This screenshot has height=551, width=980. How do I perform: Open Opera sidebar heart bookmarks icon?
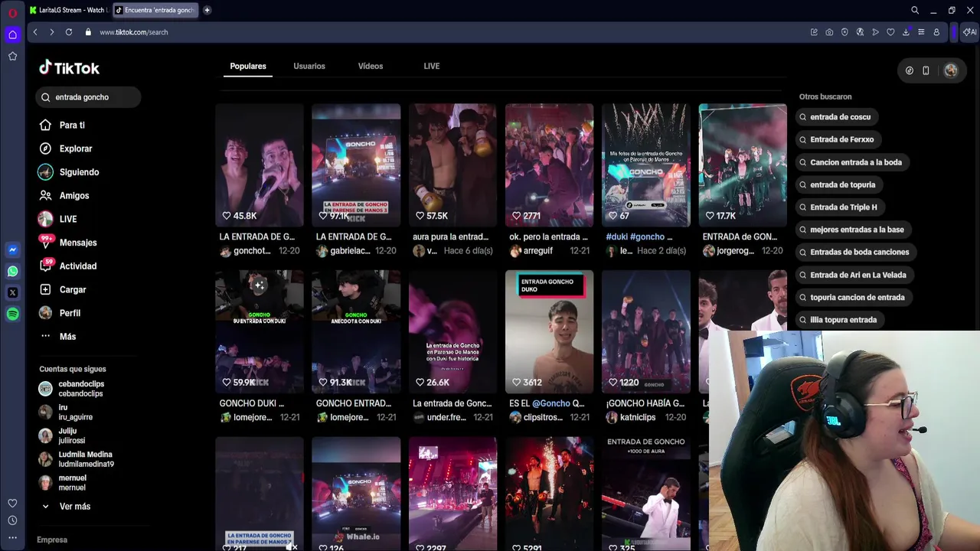pyautogui.click(x=12, y=503)
